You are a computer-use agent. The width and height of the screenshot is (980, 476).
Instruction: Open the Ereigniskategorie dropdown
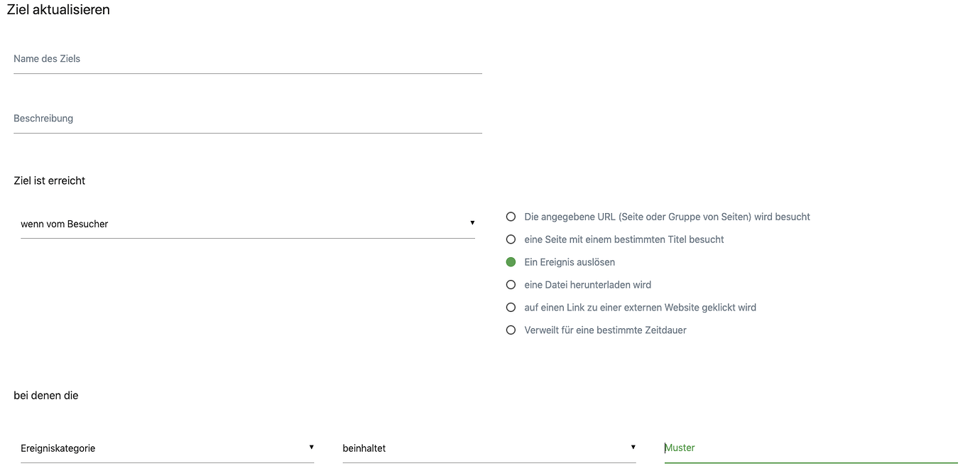[x=168, y=448]
